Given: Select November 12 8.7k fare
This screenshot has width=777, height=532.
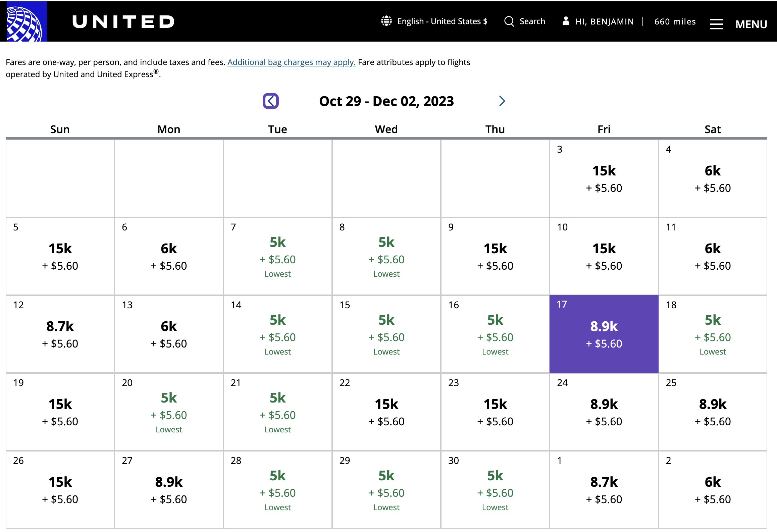Looking at the screenshot, I should [x=60, y=334].
